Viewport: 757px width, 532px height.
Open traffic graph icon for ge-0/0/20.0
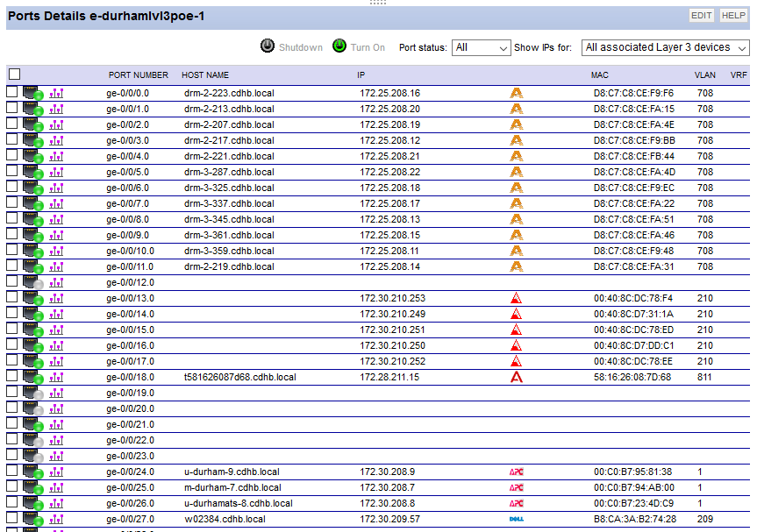56,409
